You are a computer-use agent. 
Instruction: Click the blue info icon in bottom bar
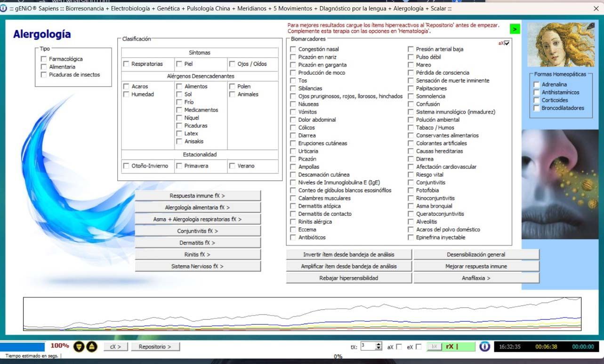point(484,347)
